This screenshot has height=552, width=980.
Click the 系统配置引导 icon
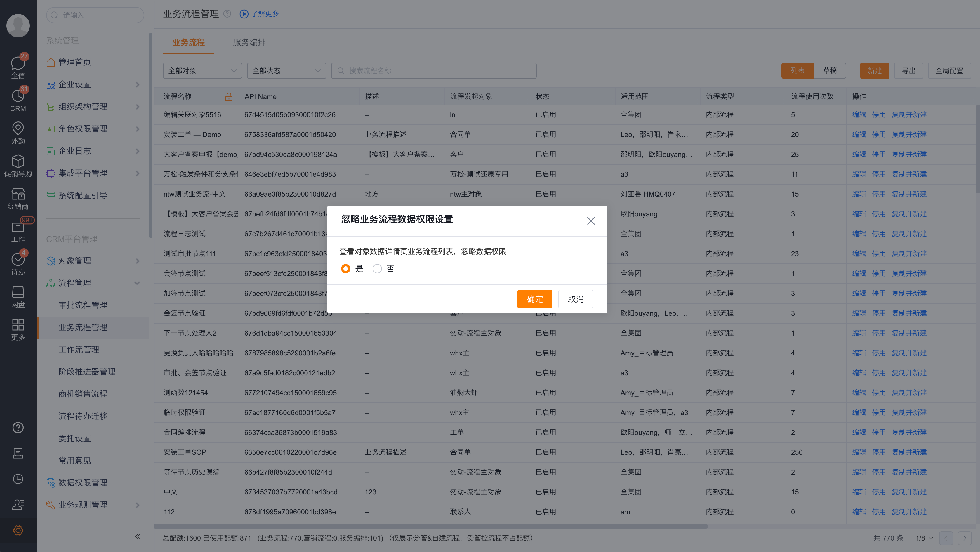coord(51,196)
